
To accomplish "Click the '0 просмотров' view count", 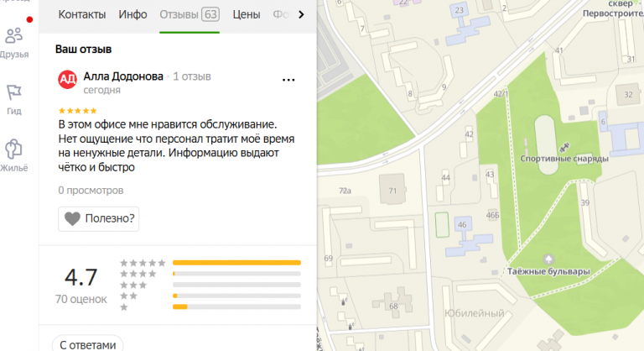I will coord(91,191).
